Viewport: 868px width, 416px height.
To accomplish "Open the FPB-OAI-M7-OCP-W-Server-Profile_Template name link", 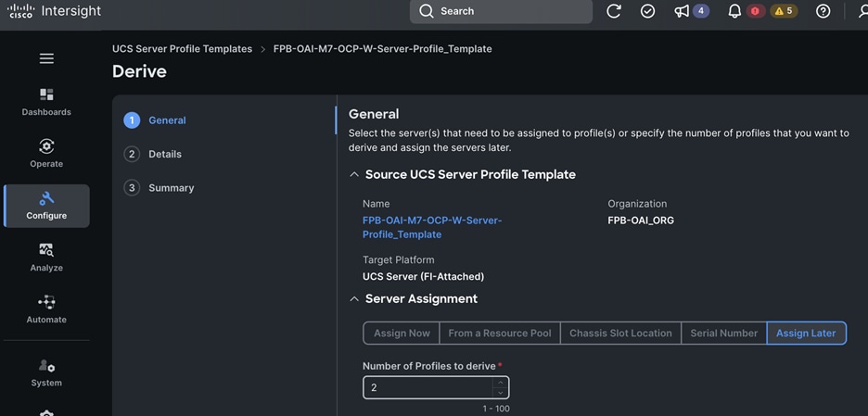I will (x=432, y=227).
